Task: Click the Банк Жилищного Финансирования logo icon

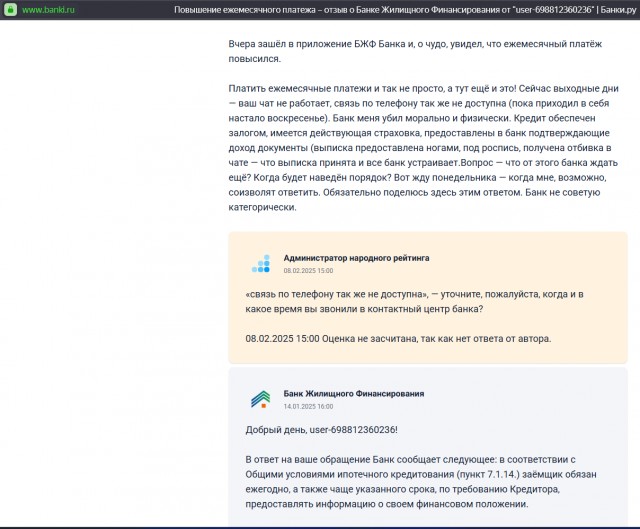Action: [x=261, y=399]
